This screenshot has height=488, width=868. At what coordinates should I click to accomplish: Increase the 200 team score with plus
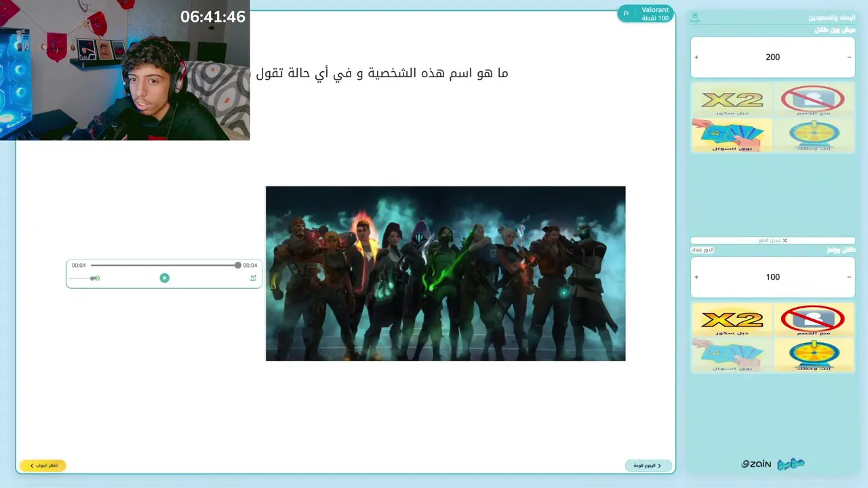point(696,58)
